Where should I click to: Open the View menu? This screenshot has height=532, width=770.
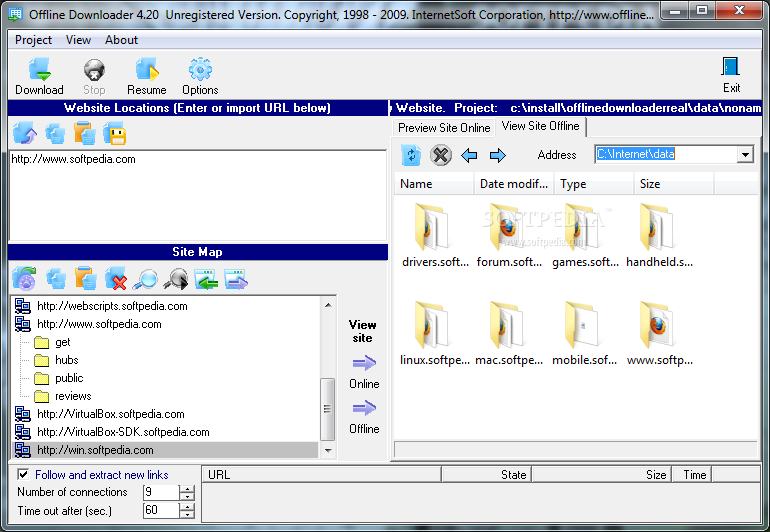(78, 40)
